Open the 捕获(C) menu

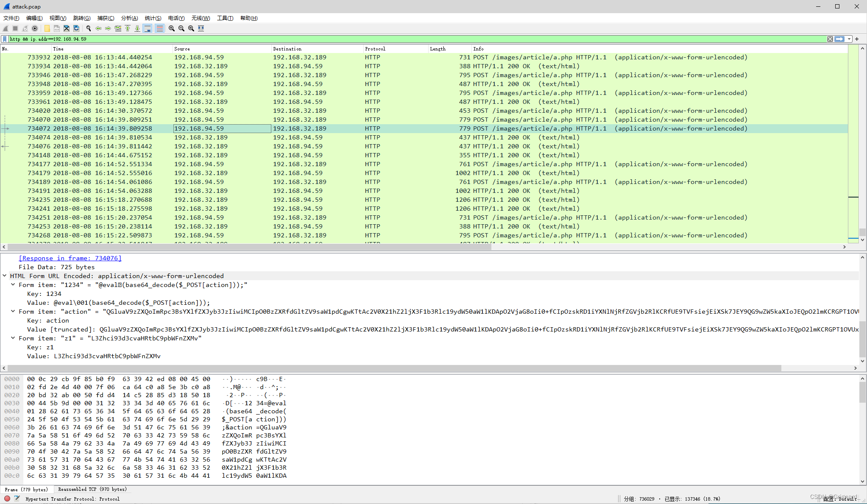point(106,18)
